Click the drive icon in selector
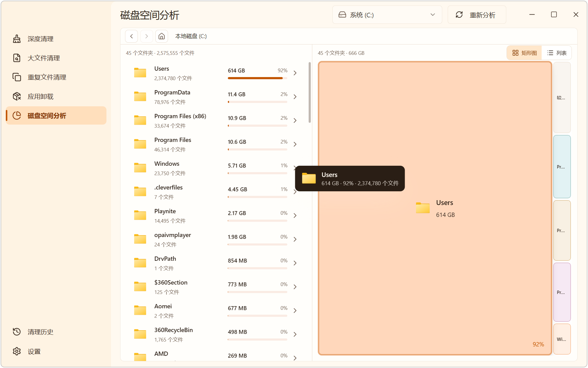 (x=342, y=15)
